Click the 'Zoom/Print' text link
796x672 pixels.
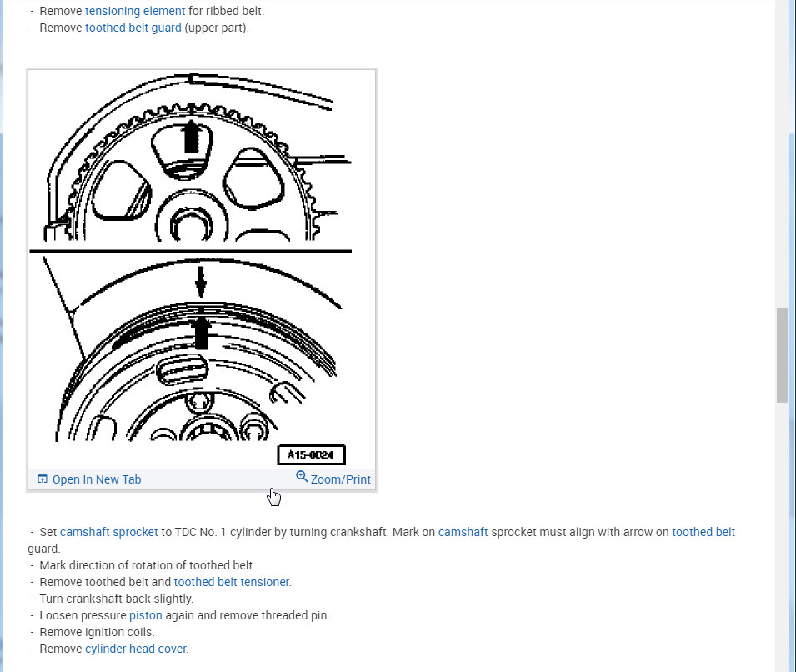341,479
